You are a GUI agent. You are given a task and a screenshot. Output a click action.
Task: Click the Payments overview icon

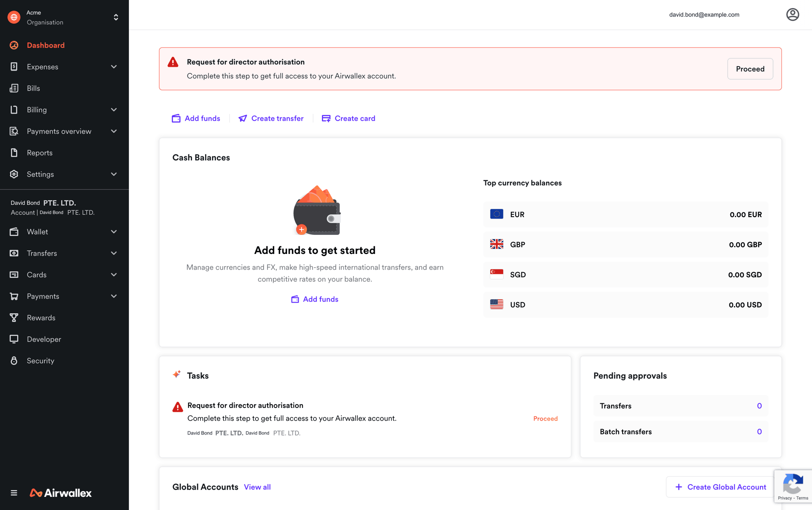coord(14,131)
